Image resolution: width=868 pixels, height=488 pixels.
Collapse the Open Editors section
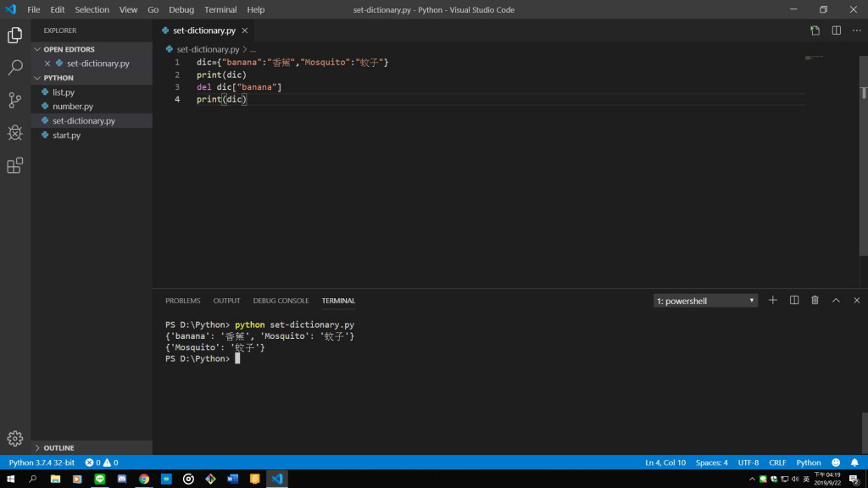tap(92, 49)
